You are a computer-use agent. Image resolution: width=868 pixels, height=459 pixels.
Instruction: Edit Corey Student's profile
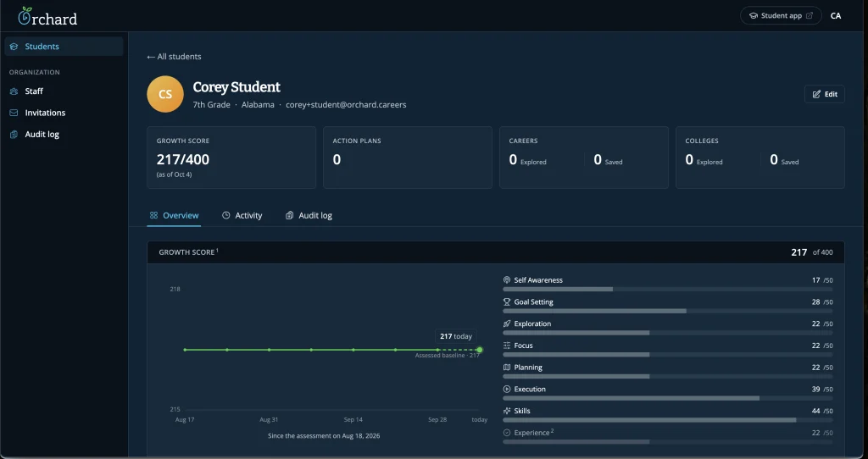pyautogui.click(x=824, y=94)
